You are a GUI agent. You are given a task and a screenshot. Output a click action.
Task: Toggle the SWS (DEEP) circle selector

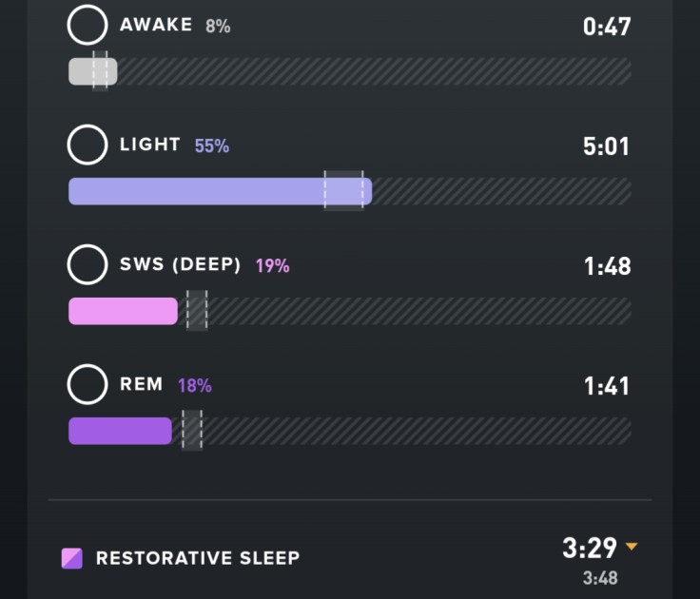coord(87,264)
